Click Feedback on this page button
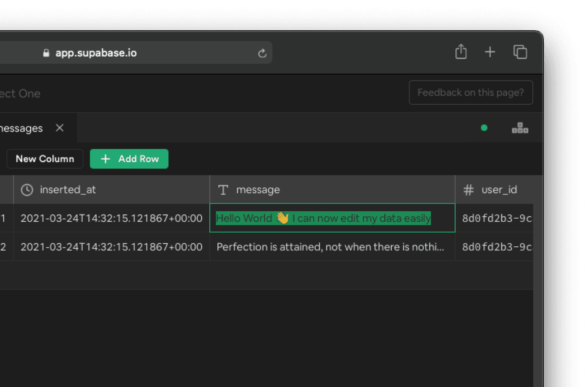This screenshot has width=588, height=387. [470, 93]
